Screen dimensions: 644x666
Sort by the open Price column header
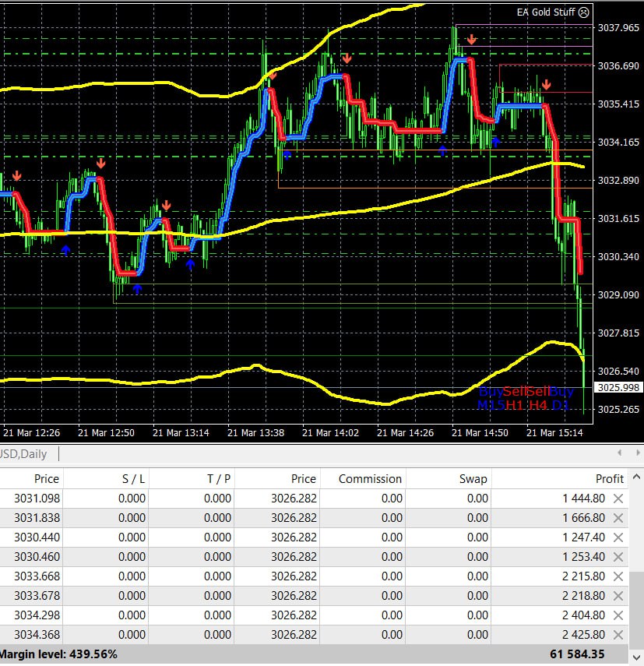click(46, 479)
